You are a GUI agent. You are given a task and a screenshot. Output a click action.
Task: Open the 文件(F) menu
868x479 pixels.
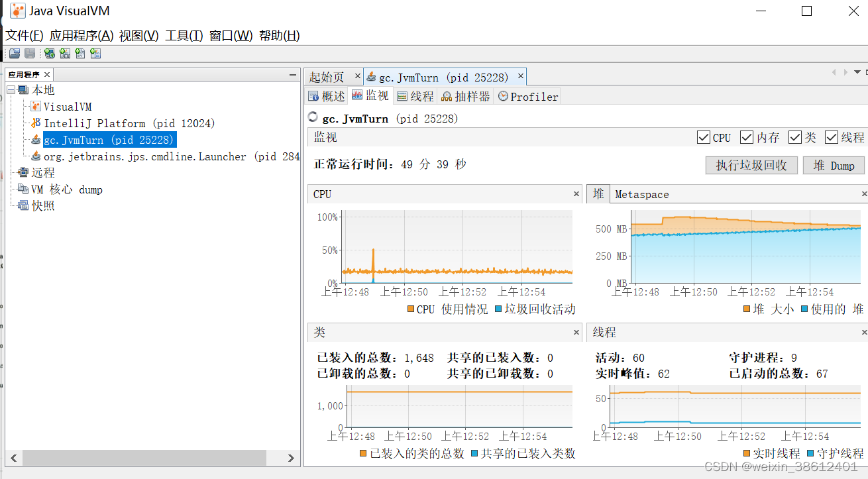pyautogui.click(x=25, y=36)
